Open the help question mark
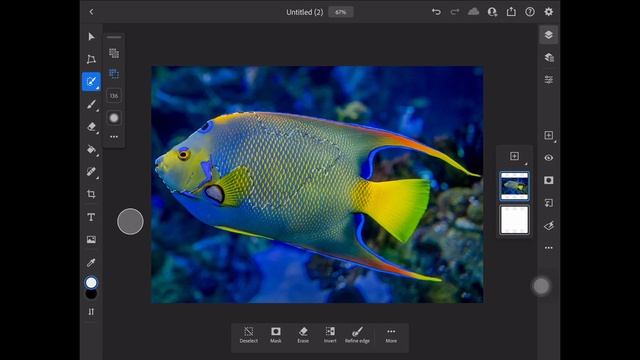This screenshot has height=360, width=640. coord(530,12)
